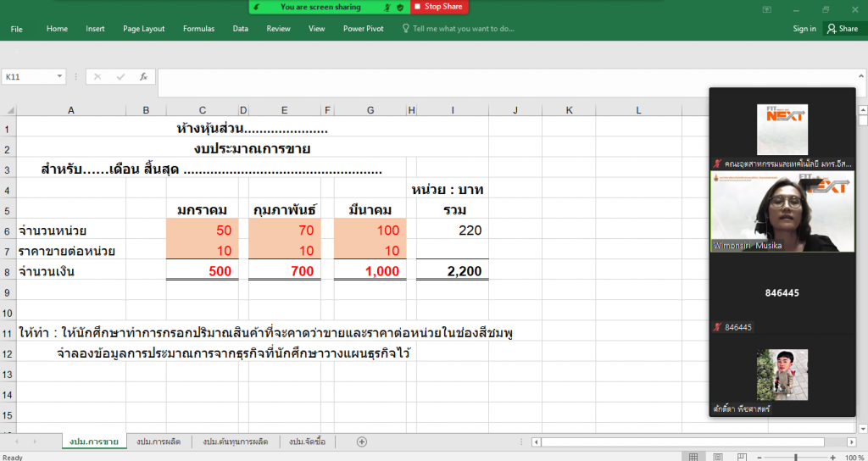The height and width of the screenshot is (461, 868).
Task: Click the Sign in link
Action: coord(804,29)
